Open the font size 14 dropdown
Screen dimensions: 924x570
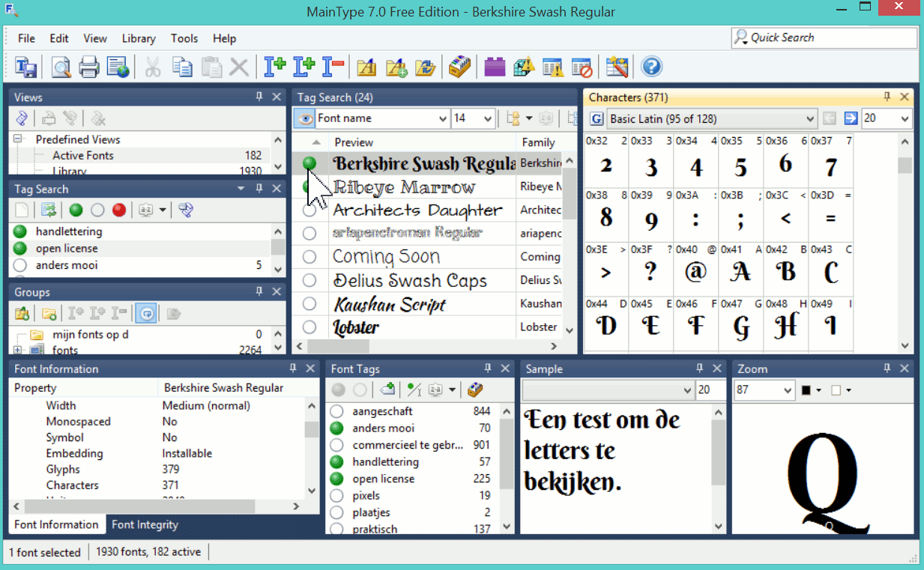[473, 118]
